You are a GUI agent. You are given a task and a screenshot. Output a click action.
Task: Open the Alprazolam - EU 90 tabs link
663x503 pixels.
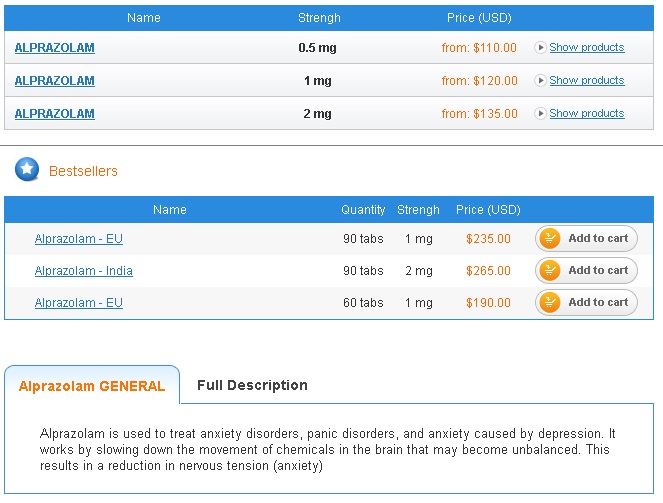(x=79, y=239)
